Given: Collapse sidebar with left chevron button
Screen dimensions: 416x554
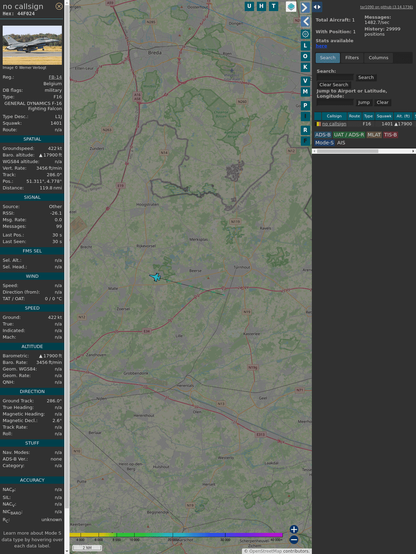Looking at the screenshot, I should (x=306, y=22).
